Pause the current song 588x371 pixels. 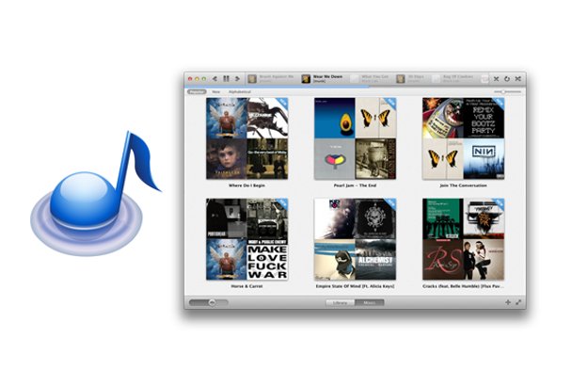tap(226, 79)
